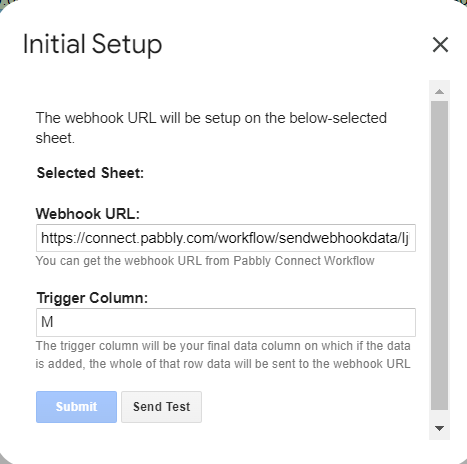Click the Selected Sheet label
Image resolution: width=467 pixels, height=464 pixels.
[x=90, y=173]
